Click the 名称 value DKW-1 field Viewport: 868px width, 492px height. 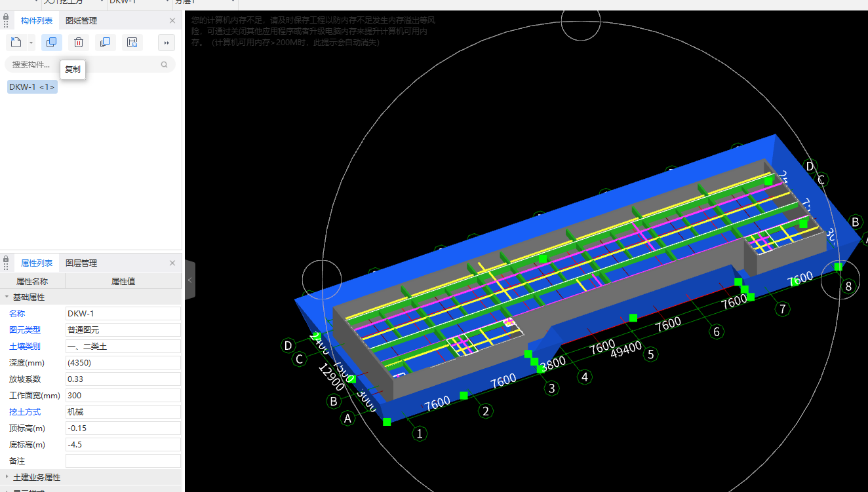pos(123,313)
